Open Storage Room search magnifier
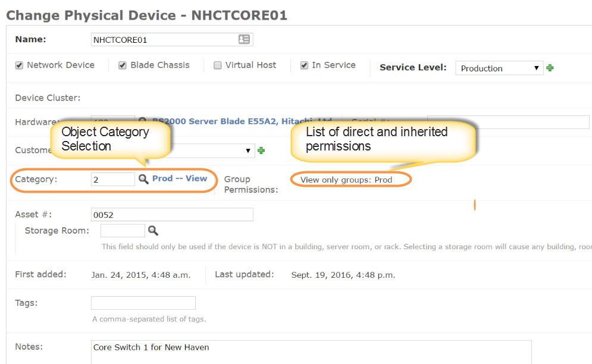 (x=153, y=230)
